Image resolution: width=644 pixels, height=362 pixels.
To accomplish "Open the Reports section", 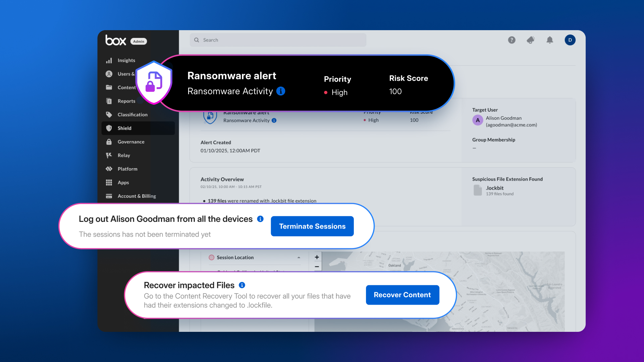I will [126, 101].
